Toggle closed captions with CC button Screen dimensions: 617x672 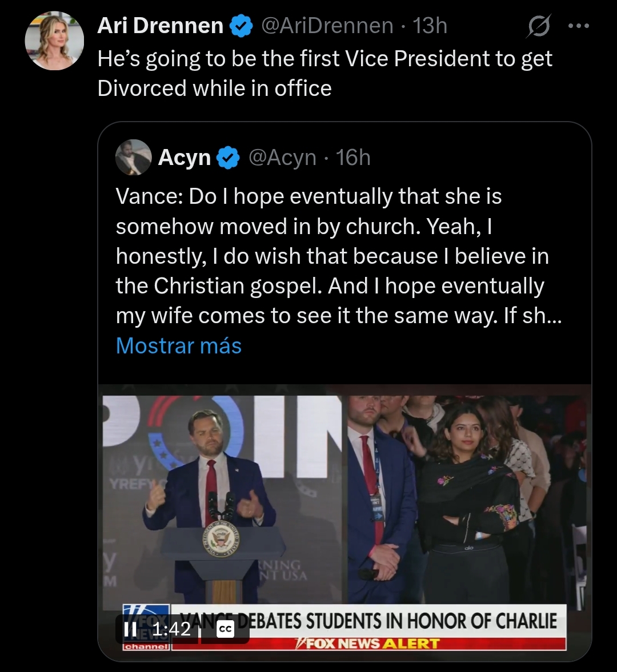point(226,629)
